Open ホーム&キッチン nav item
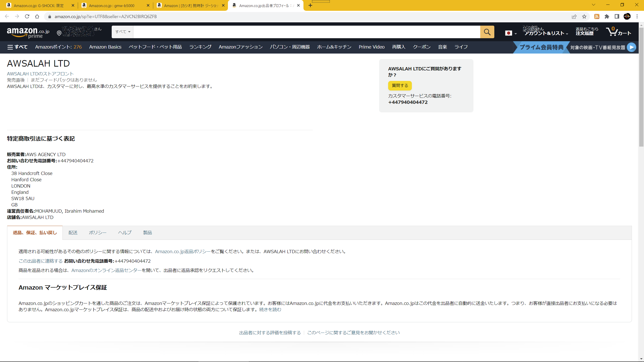Image resolution: width=644 pixels, height=362 pixels. click(334, 47)
